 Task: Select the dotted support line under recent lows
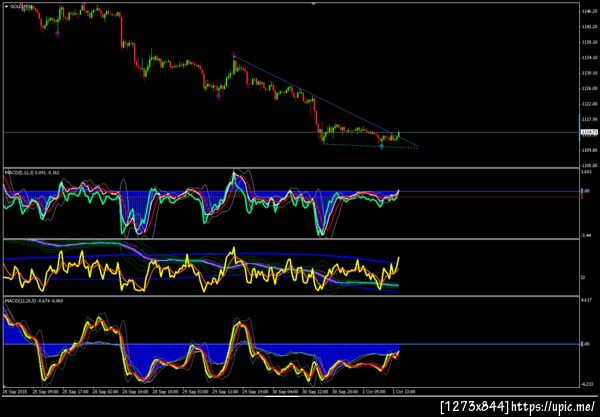(369, 146)
